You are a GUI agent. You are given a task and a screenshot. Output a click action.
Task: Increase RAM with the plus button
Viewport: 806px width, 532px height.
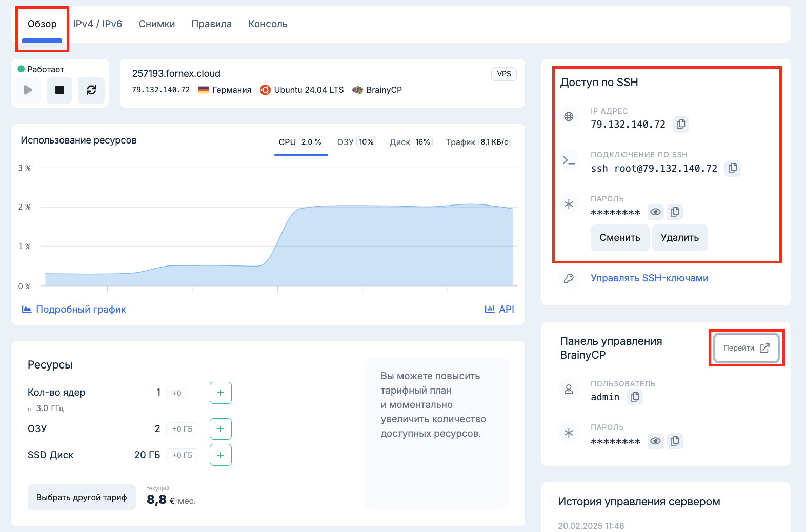[220, 429]
